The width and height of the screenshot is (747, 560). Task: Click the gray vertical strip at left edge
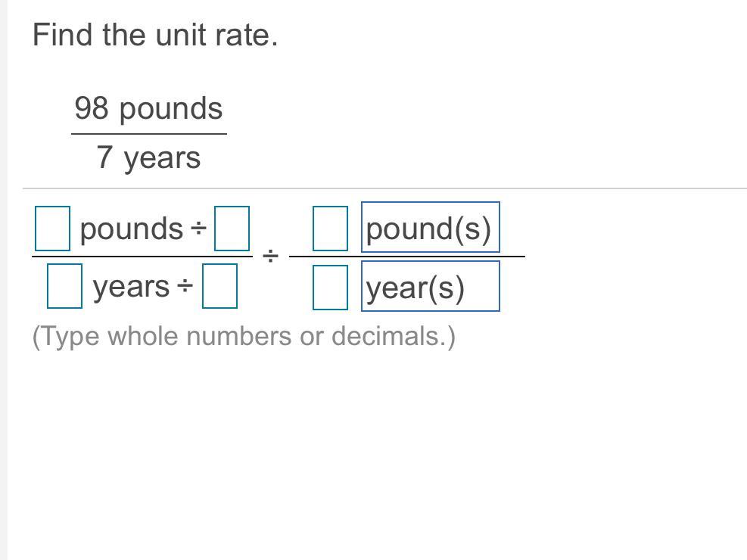4,280
